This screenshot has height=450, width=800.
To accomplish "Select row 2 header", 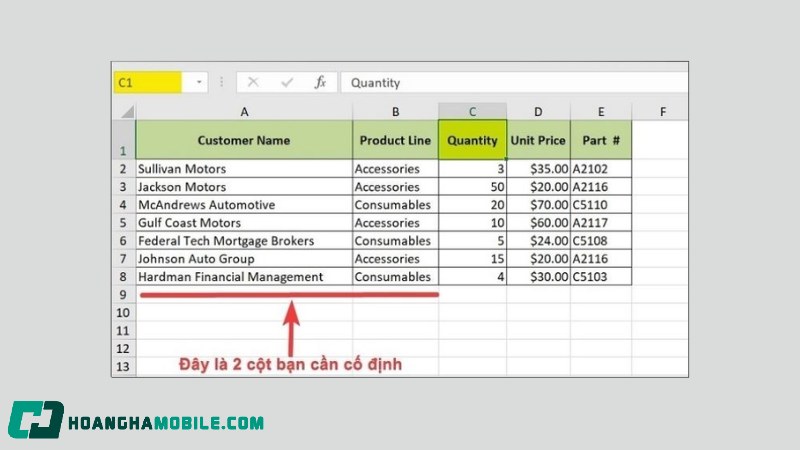I will click(x=123, y=169).
